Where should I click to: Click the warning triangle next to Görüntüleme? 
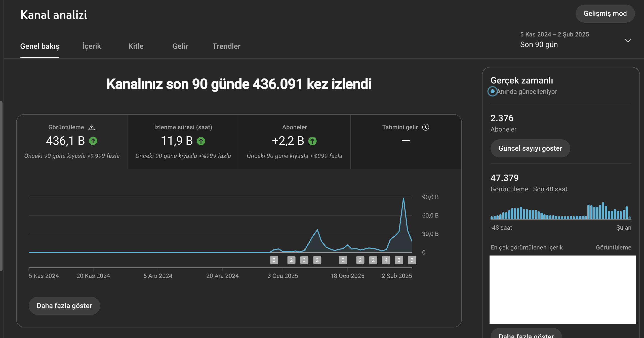click(x=92, y=128)
